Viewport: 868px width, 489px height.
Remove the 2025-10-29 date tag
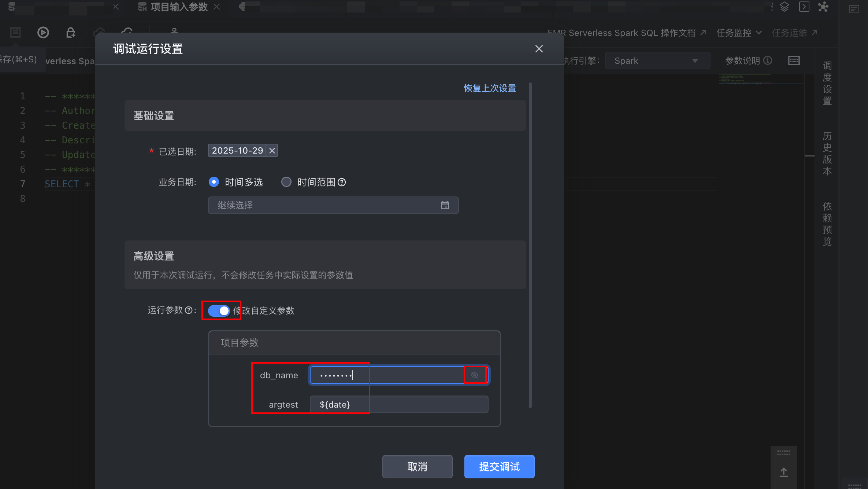click(272, 151)
